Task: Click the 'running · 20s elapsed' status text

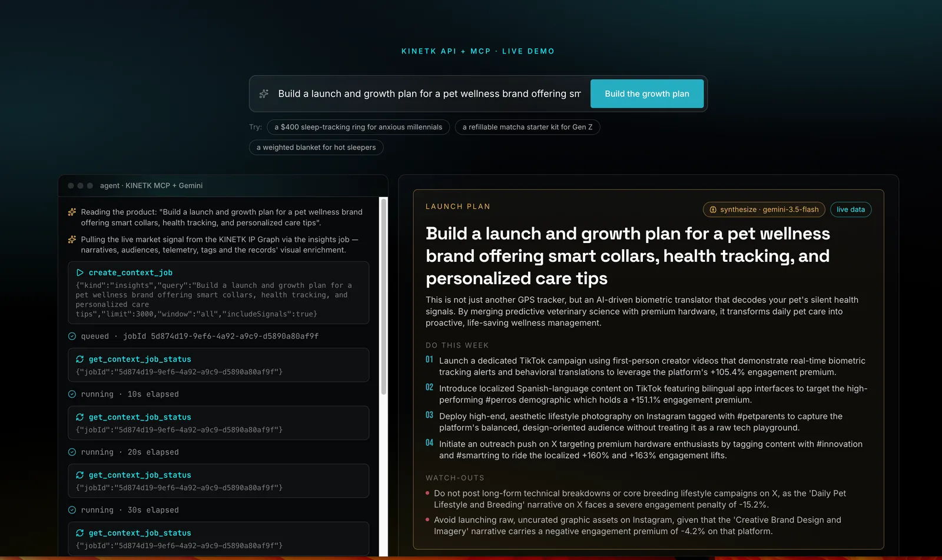Action: (130, 452)
